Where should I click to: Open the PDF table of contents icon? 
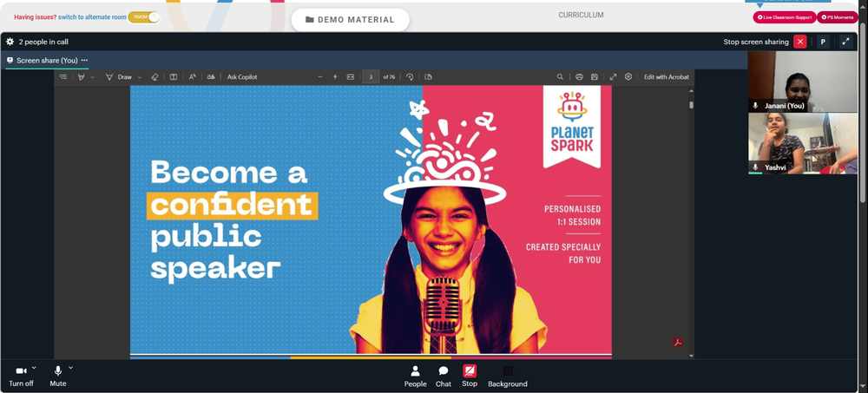pos(63,77)
